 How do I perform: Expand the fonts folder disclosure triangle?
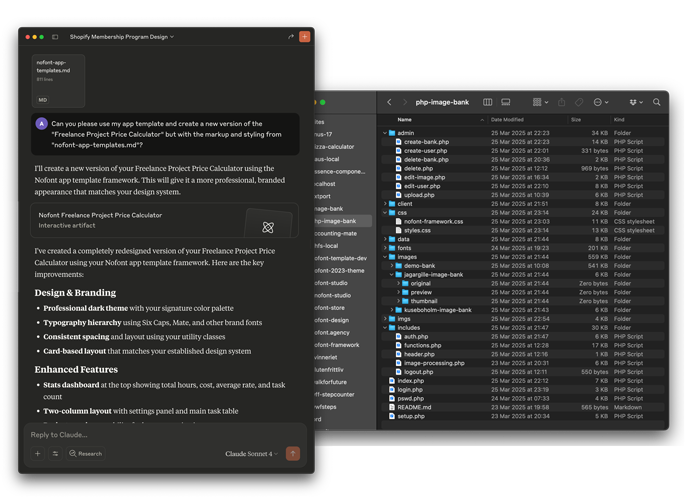[385, 248]
